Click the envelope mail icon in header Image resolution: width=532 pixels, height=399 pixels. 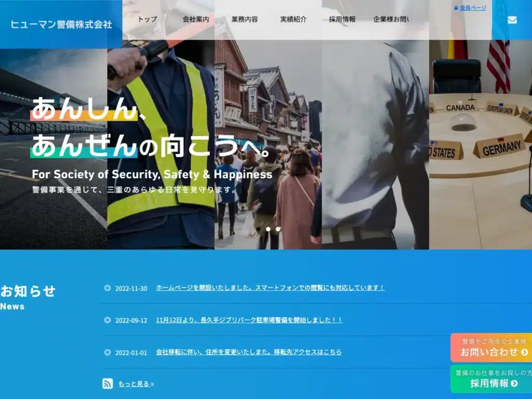[x=512, y=20]
